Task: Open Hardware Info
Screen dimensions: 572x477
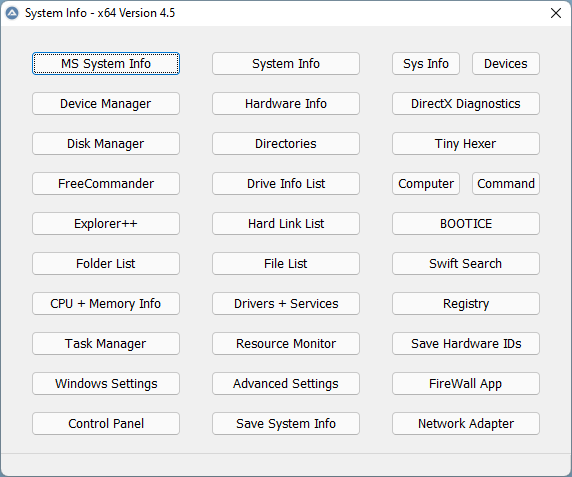Action: click(286, 104)
